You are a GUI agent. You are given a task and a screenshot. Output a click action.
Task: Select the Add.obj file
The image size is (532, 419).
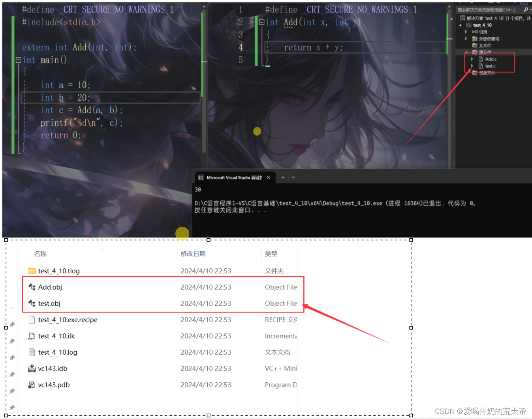50,287
